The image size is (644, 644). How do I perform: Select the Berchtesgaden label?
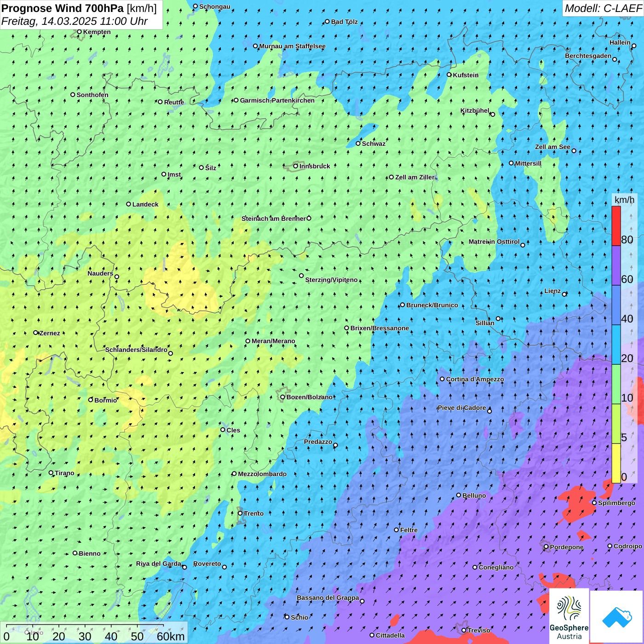[588, 56]
